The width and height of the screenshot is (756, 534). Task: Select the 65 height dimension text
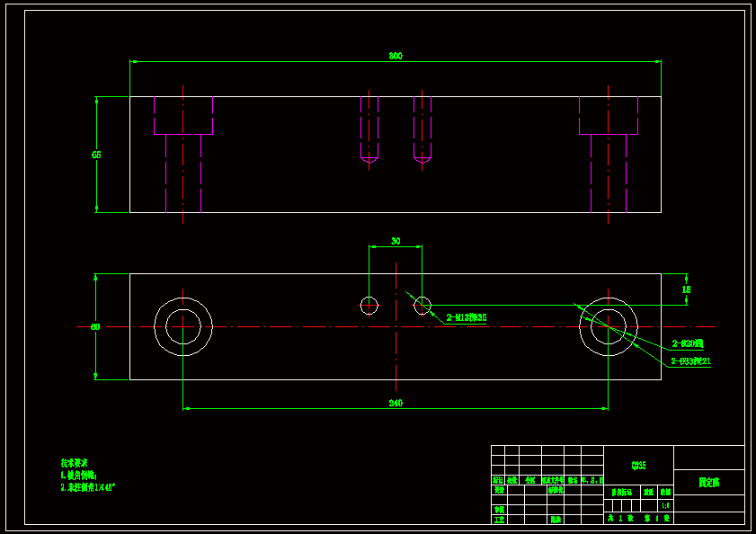(96, 155)
